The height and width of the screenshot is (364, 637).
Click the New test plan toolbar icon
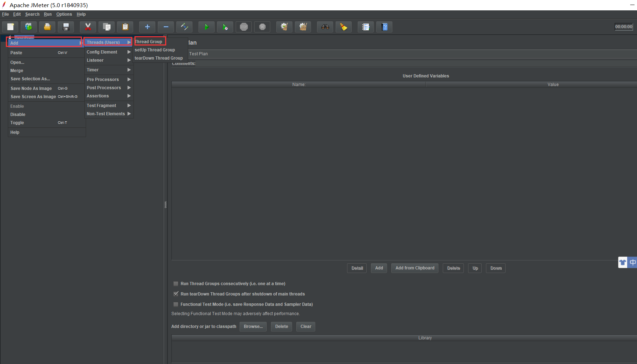[x=10, y=27]
